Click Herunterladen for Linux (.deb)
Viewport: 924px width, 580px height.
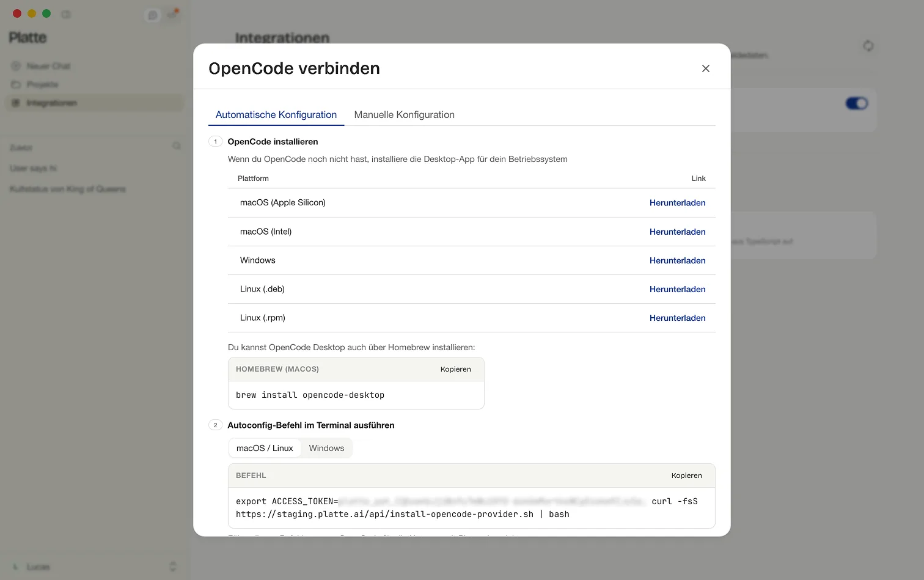(677, 289)
